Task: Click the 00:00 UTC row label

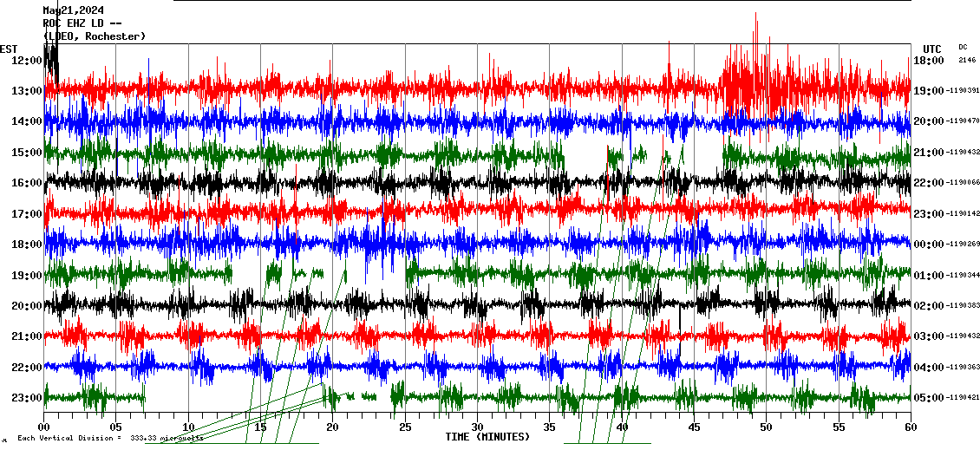Action: point(928,245)
